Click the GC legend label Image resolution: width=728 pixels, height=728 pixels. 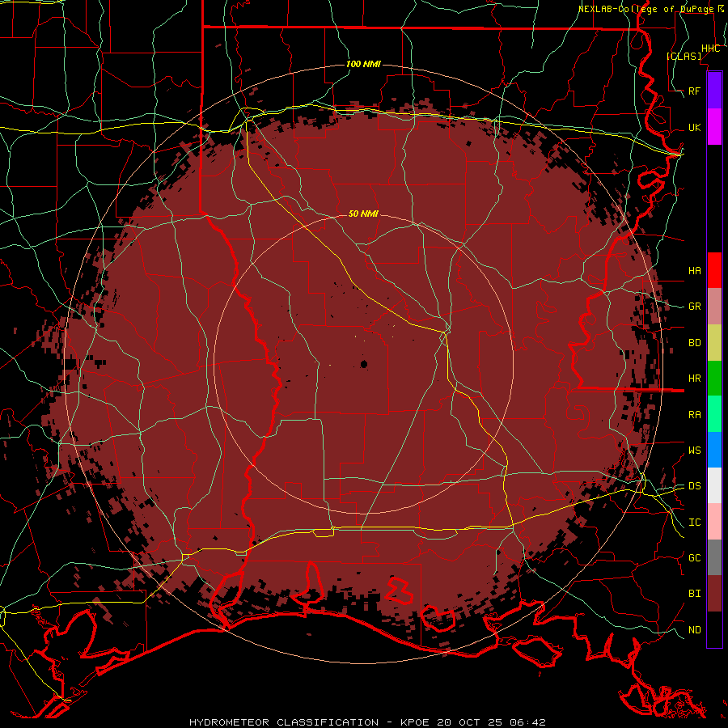(x=695, y=558)
